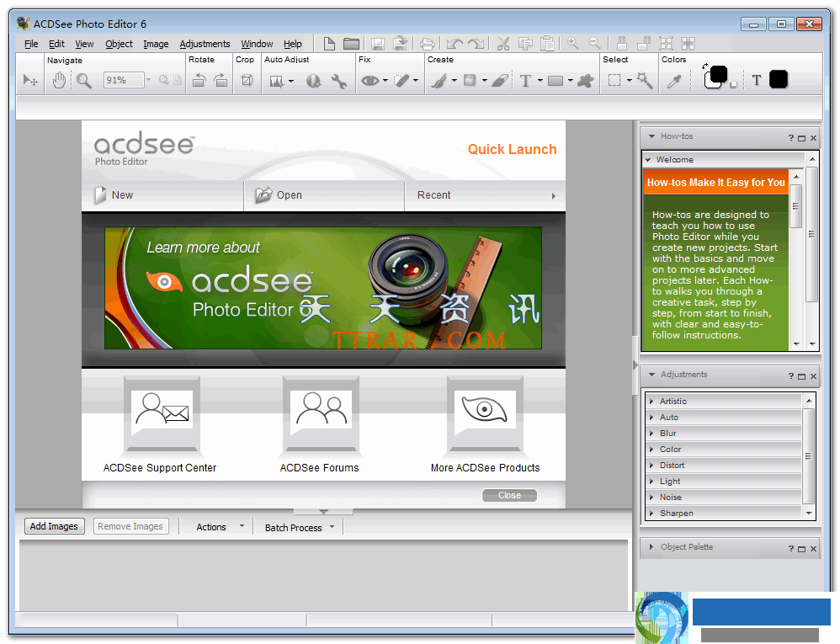Image resolution: width=840 pixels, height=644 pixels.
Task: Click the text color black swatch
Action: 779,79
